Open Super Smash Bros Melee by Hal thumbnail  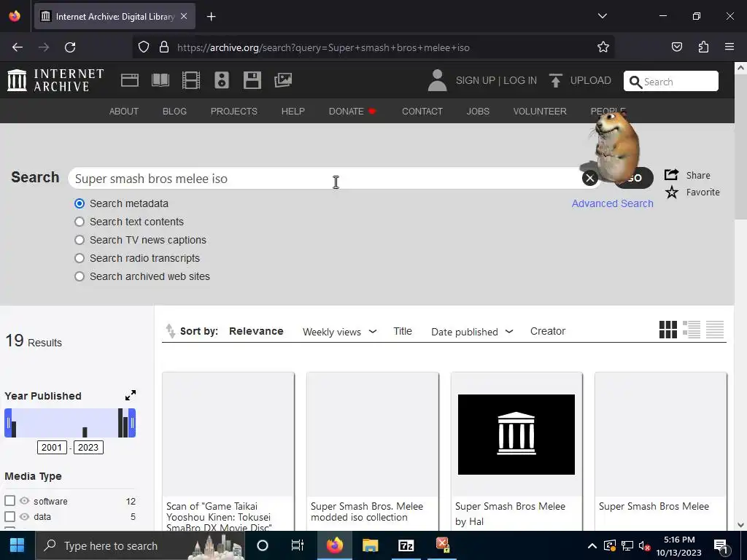click(x=516, y=435)
